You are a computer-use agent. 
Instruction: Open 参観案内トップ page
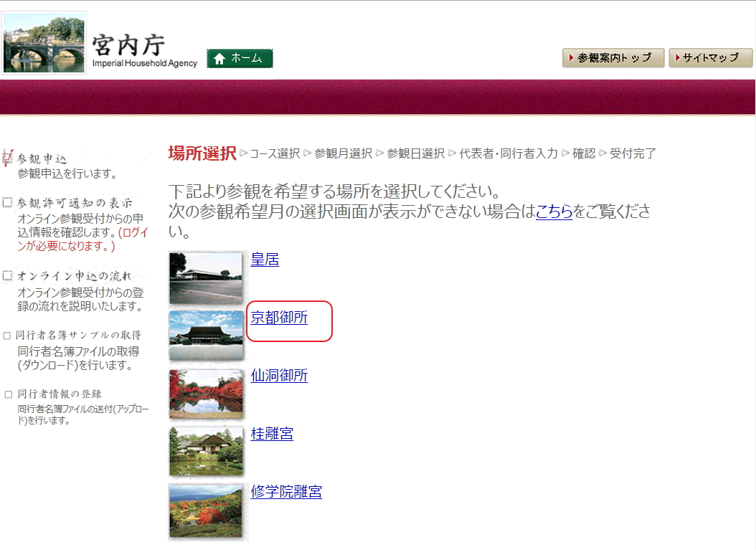(608, 57)
